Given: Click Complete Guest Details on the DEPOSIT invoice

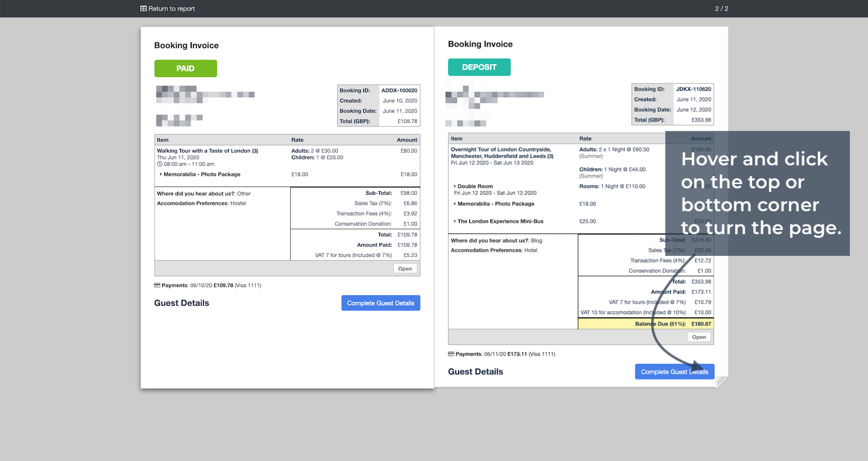Looking at the screenshot, I should coord(674,372).
